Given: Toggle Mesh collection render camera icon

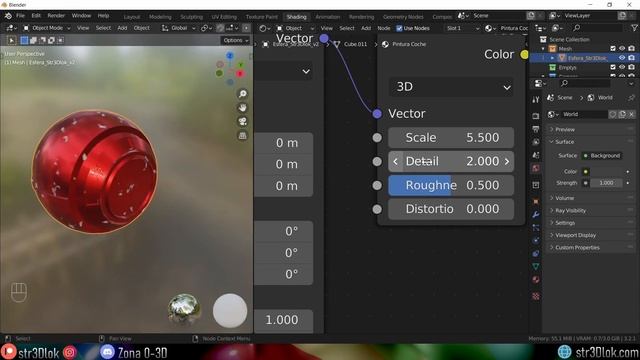Looking at the screenshot, I should [631, 49].
